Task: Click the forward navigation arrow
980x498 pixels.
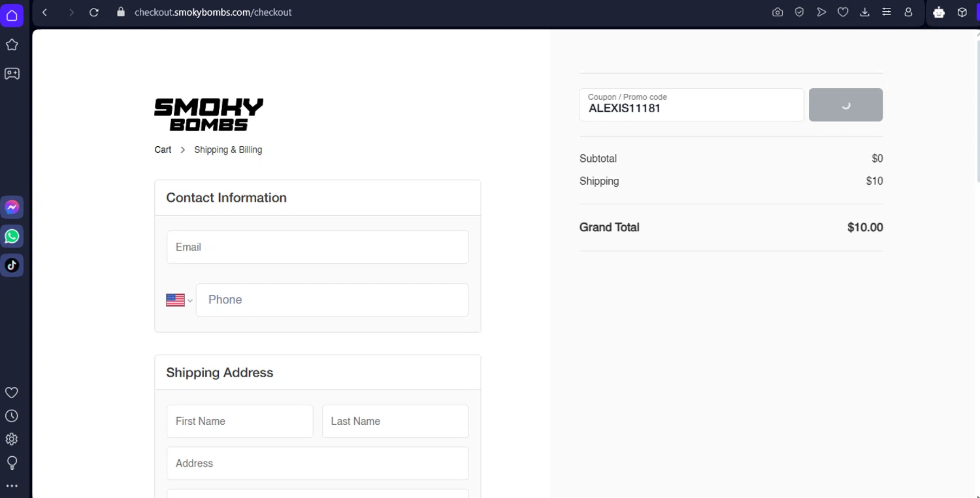Action: pos(71,12)
